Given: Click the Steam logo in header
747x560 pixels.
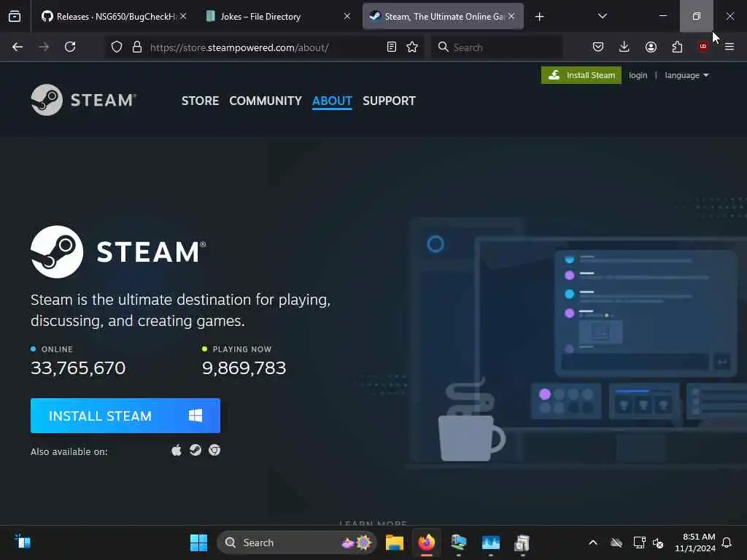Looking at the screenshot, I should click(84, 100).
